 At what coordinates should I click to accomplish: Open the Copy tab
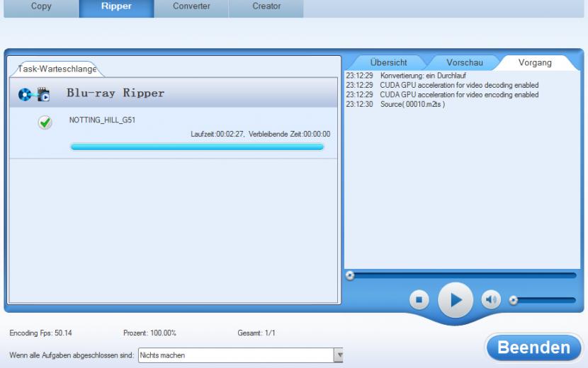[x=41, y=6]
